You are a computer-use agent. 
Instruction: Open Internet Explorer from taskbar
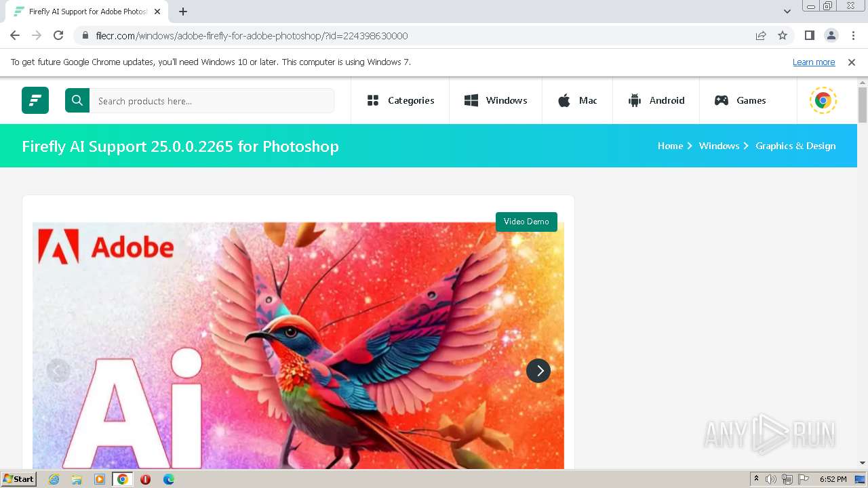54,479
